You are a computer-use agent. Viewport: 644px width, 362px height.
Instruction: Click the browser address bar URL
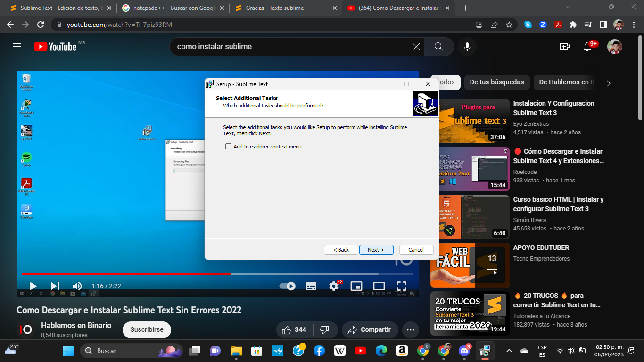click(119, 25)
